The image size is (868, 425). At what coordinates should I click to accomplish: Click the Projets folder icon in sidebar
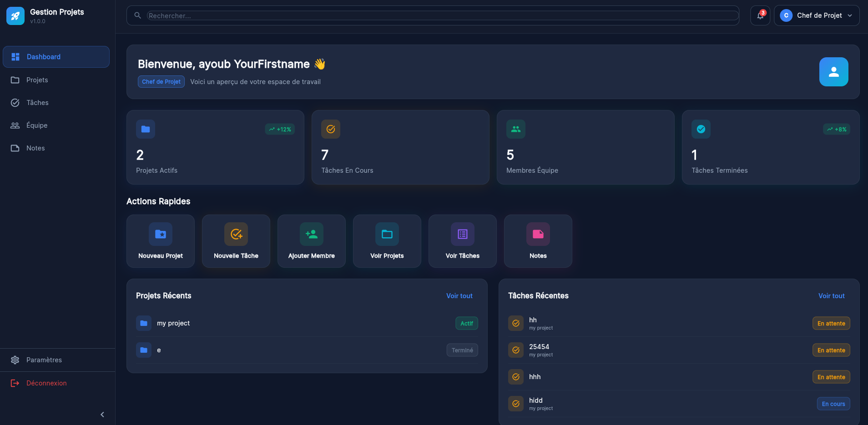15,80
